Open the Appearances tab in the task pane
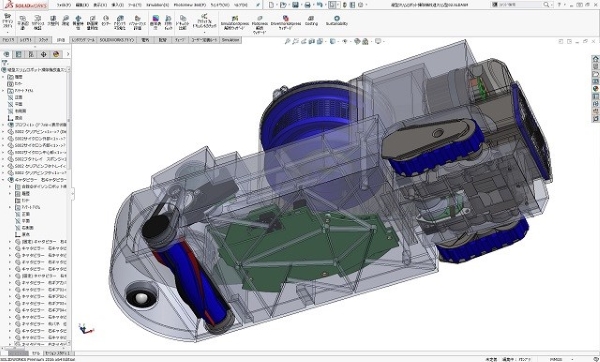Screen dimensions: 600x362 pos(595,89)
